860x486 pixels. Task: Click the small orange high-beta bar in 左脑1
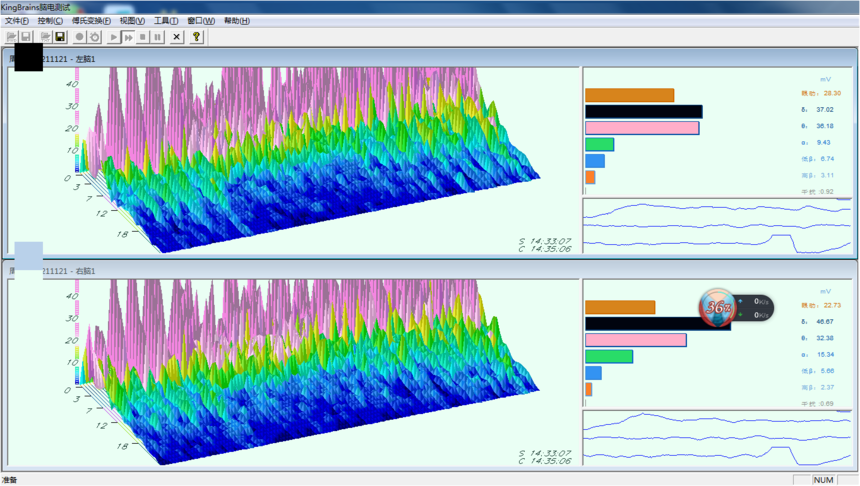[x=590, y=177]
